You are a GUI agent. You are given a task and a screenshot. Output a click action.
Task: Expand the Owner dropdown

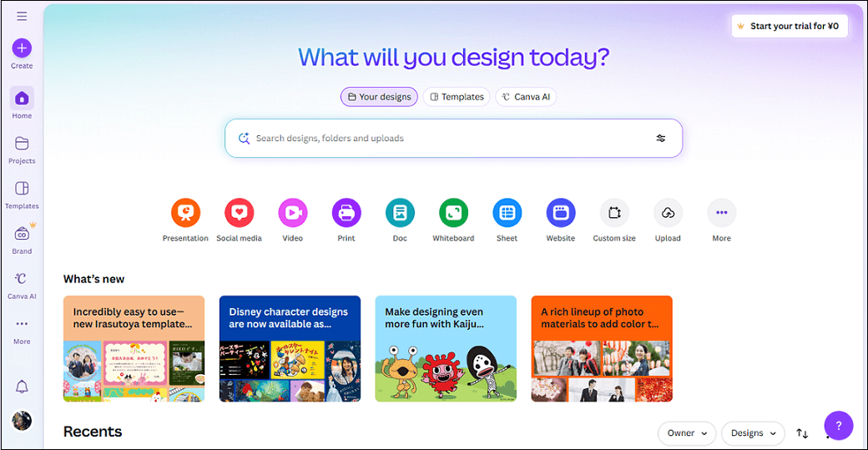[687, 433]
